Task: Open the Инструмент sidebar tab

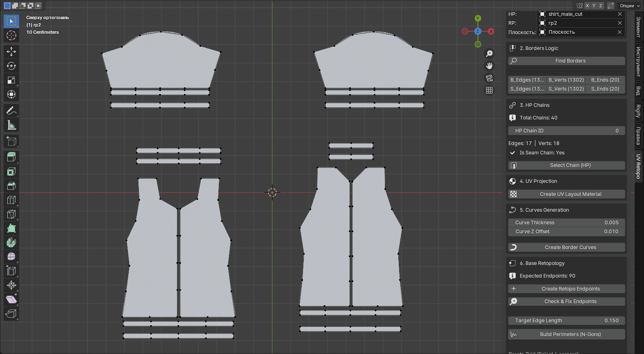Action: [638, 61]
